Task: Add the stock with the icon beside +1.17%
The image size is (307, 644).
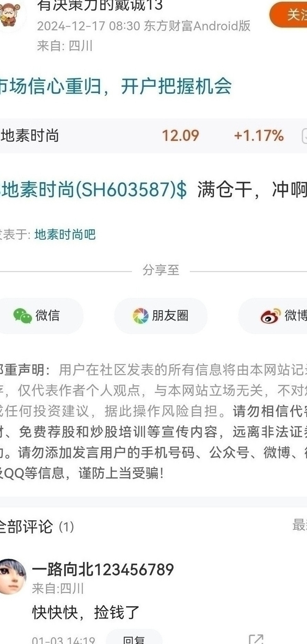Action: tap(304, 136)
